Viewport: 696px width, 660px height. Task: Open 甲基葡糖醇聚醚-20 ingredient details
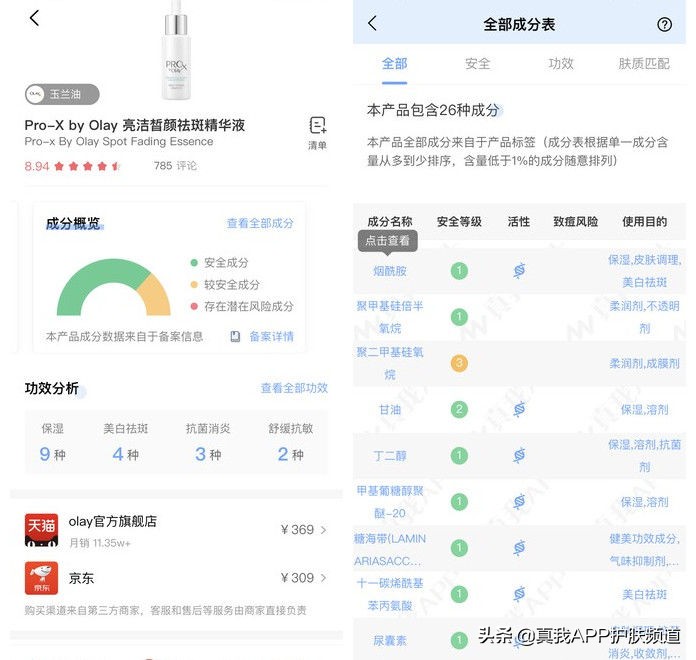pos(390,502)
